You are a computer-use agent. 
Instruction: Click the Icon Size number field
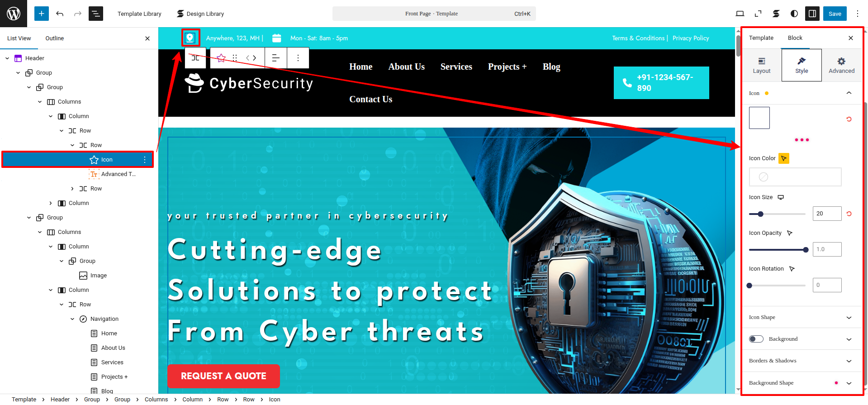(827, 214)
